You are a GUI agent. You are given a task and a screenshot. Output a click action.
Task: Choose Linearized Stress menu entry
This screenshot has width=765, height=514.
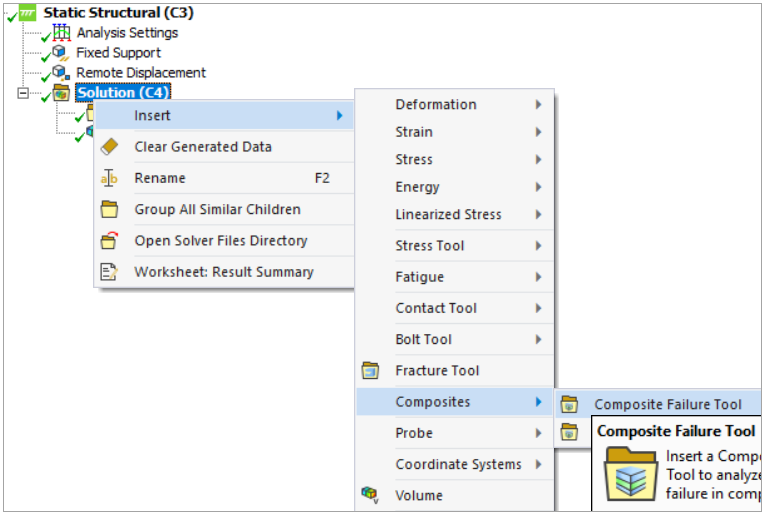448,215
